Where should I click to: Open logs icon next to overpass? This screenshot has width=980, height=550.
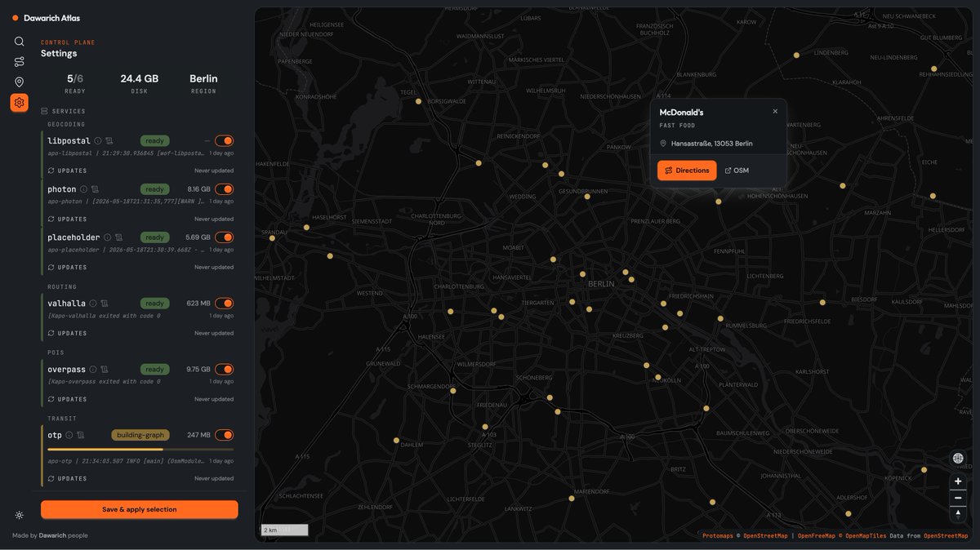(x=105, y=370)
